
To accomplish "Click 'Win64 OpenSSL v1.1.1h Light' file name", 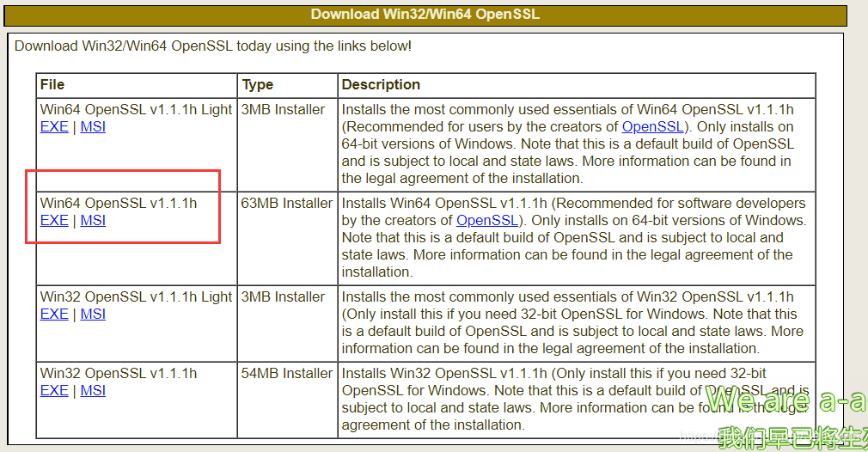I will point(136,109).
